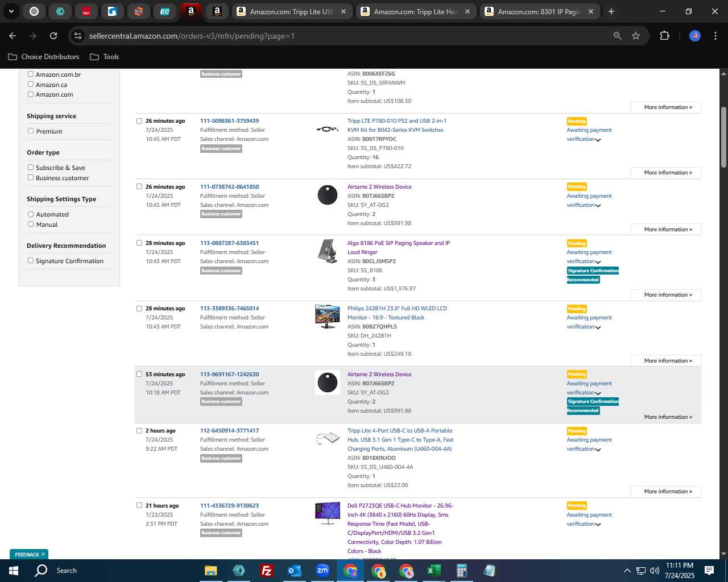Open Algo 8186 PoE SIP Paging Speaker link

click(x=399, y=248)
